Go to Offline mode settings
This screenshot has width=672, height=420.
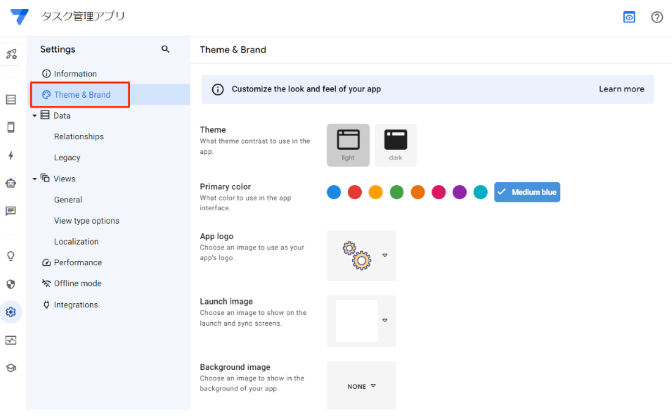click(80, 284)
